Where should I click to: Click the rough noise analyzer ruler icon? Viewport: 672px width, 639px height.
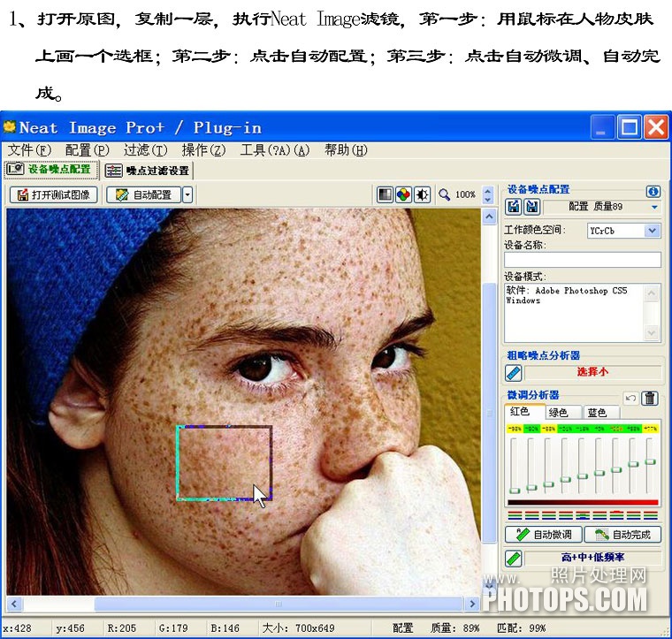click(514, 373)
